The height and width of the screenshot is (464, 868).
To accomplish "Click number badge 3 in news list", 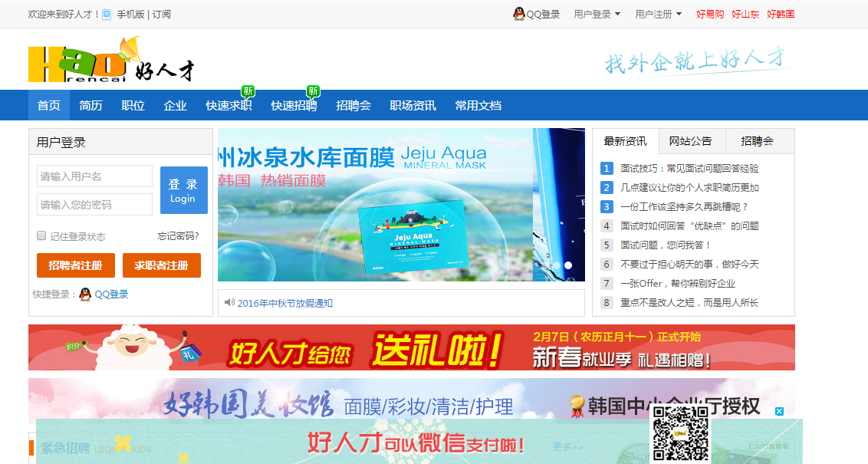I will [607, 206].
